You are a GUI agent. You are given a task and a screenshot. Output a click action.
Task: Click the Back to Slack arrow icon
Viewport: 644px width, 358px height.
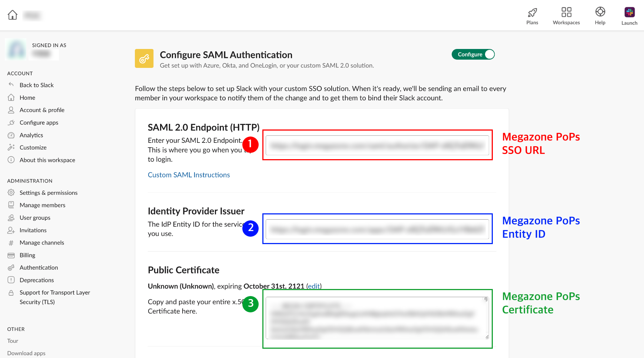11,85
